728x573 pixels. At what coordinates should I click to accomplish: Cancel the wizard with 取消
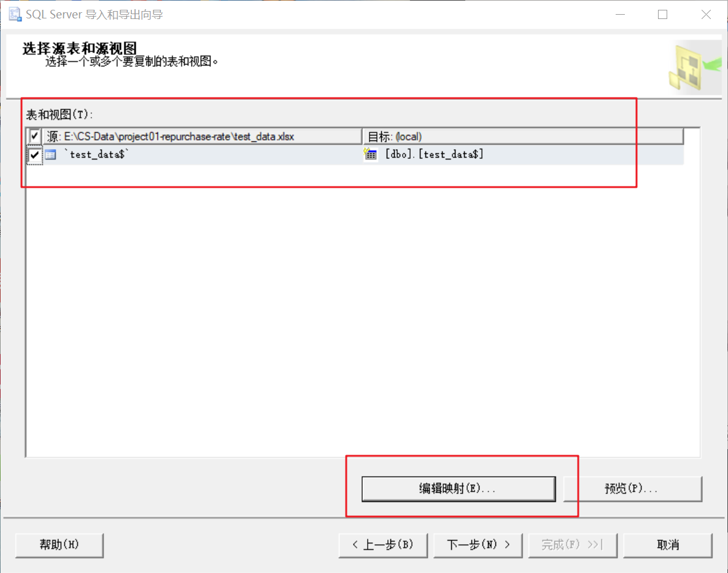tap(668, 545)
